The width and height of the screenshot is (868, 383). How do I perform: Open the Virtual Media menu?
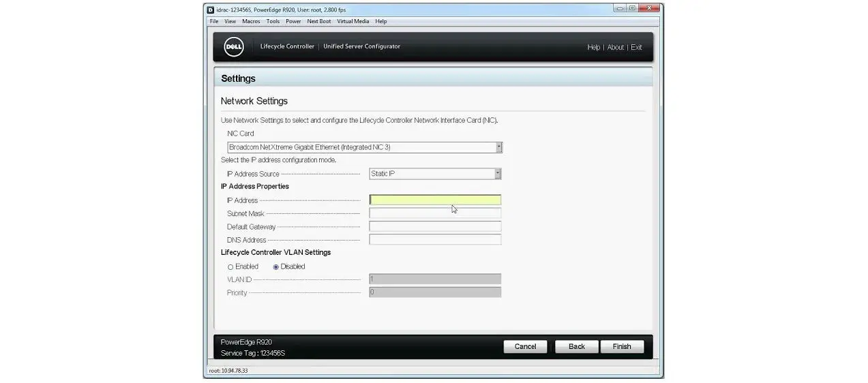click(353, 21)
